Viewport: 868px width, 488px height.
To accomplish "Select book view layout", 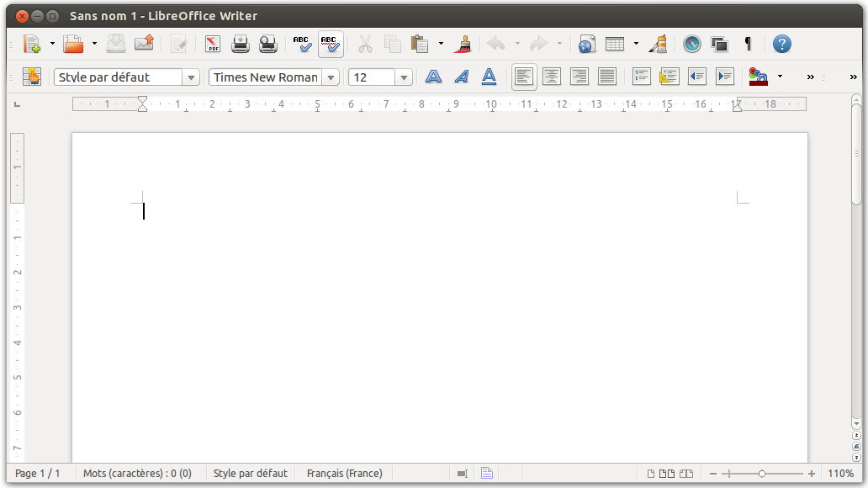I will coord(686,474).
